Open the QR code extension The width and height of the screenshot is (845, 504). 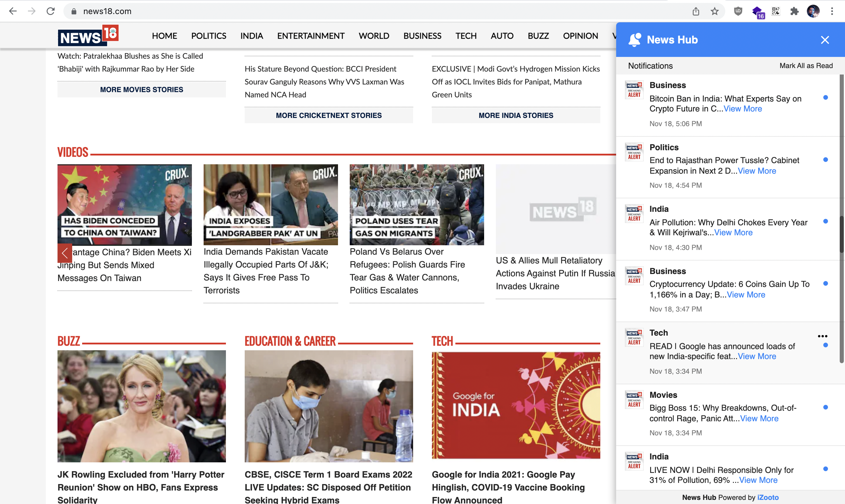pos(776,11)
